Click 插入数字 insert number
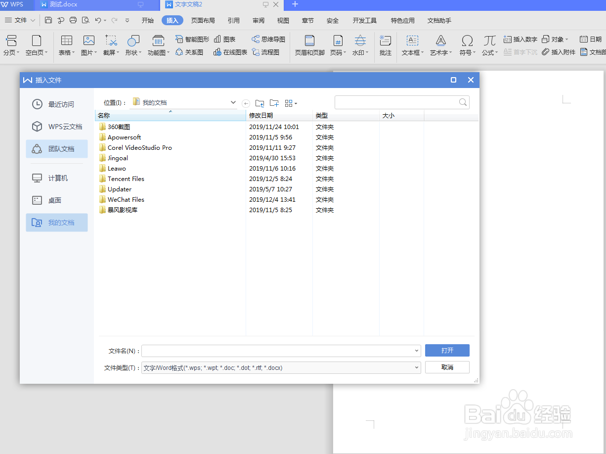This screenshot has height=454, width=606. point(520,39)
